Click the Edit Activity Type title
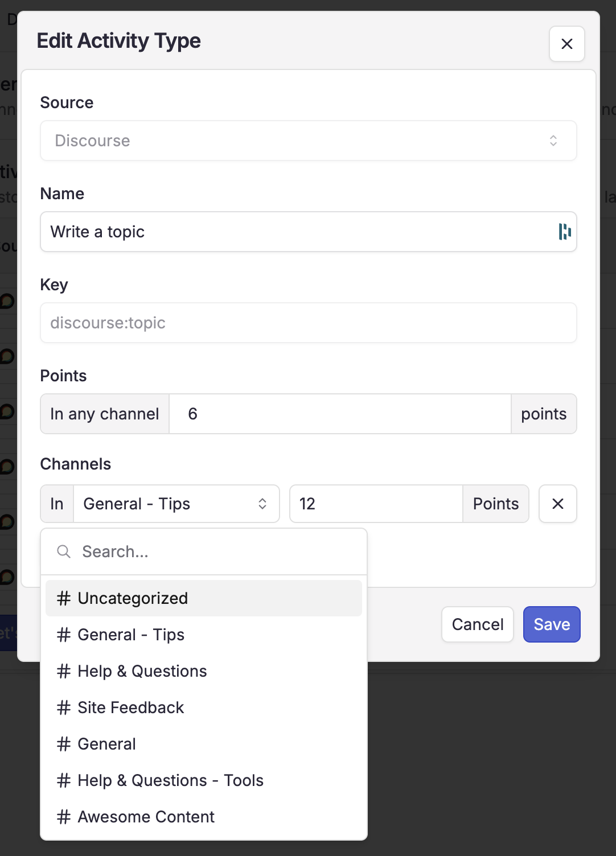The image size is (616, 856). 119,41
